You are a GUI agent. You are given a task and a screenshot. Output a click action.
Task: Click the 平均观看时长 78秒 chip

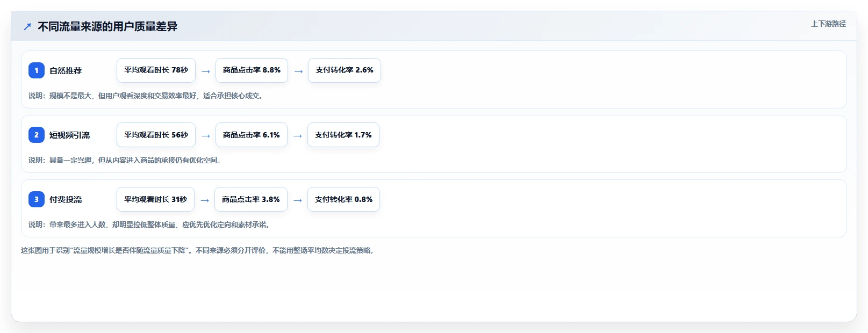(x=156, y=70)
